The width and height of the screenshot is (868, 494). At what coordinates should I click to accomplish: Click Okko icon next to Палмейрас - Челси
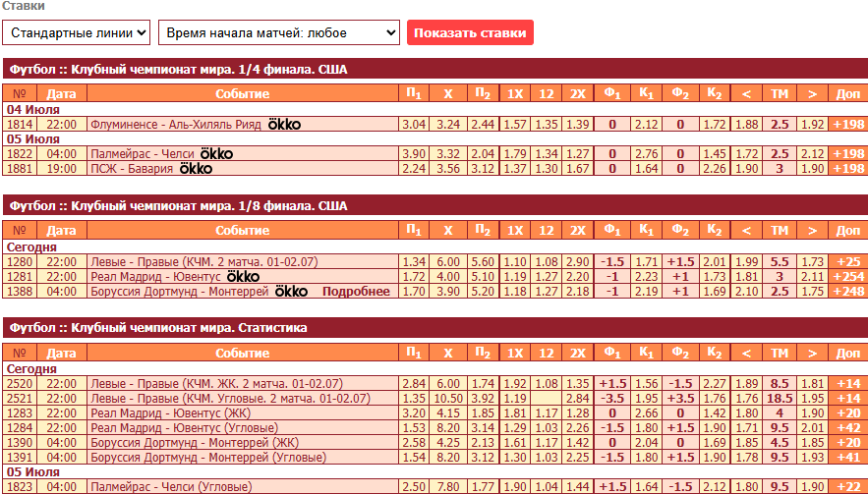216,154
